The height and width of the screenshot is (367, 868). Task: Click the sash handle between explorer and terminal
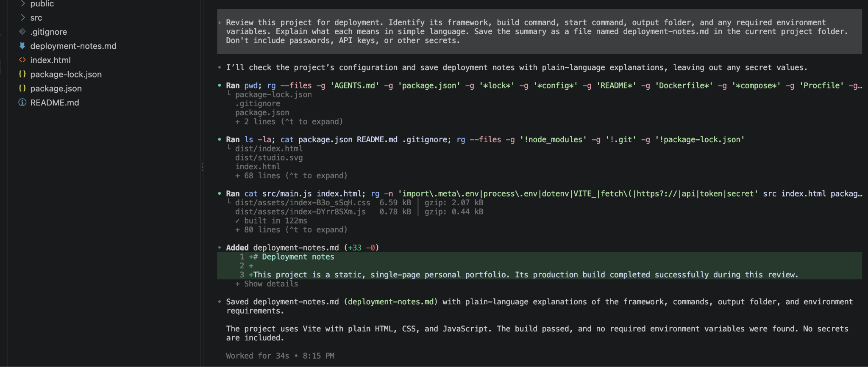(x=202, y=167)
